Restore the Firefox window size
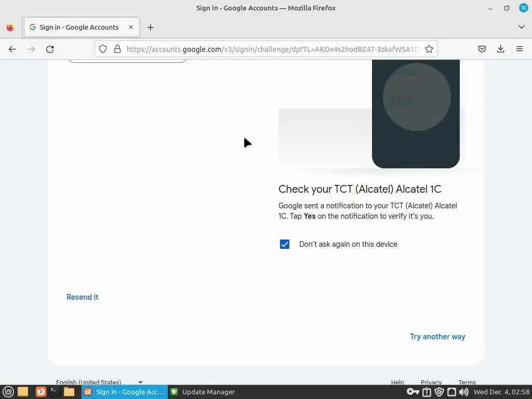 pos(507,8)
